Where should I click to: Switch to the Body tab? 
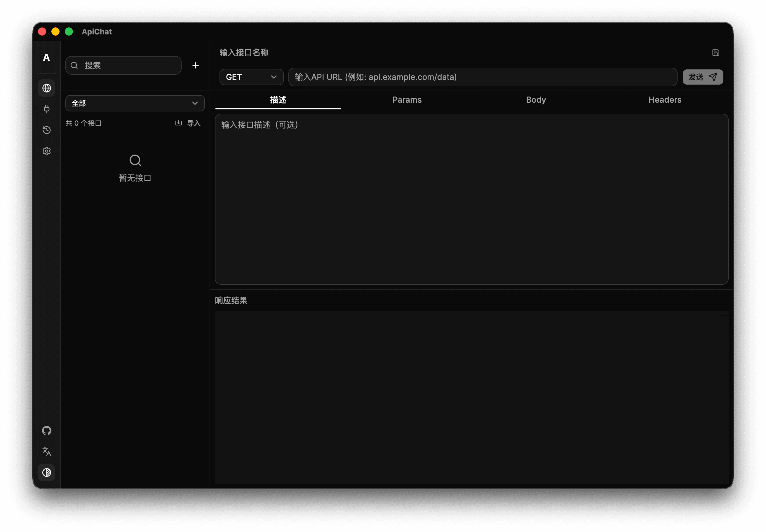point(536,100)
